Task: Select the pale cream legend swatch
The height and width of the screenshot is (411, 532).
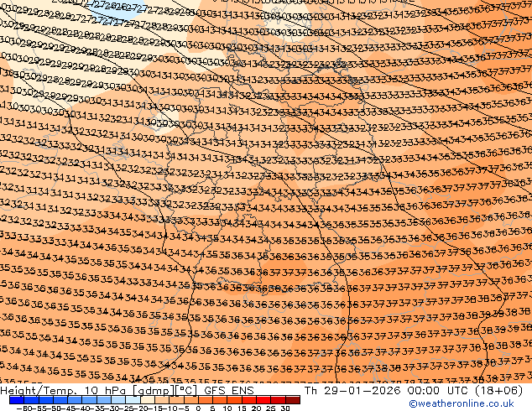Action: (x=148, y=400)
